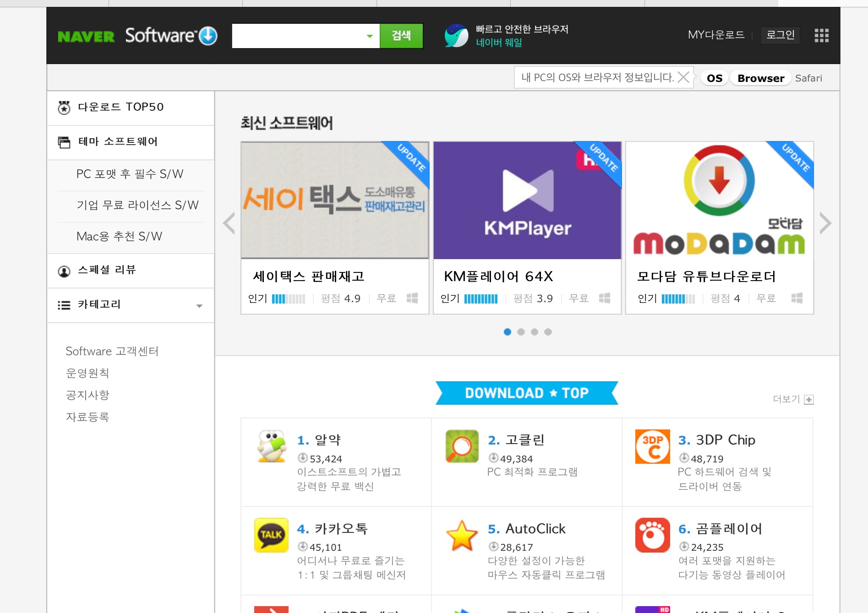Open the 고클린 app icon
868x613 pixels.
pyautogui.click(x=462, y=446)
